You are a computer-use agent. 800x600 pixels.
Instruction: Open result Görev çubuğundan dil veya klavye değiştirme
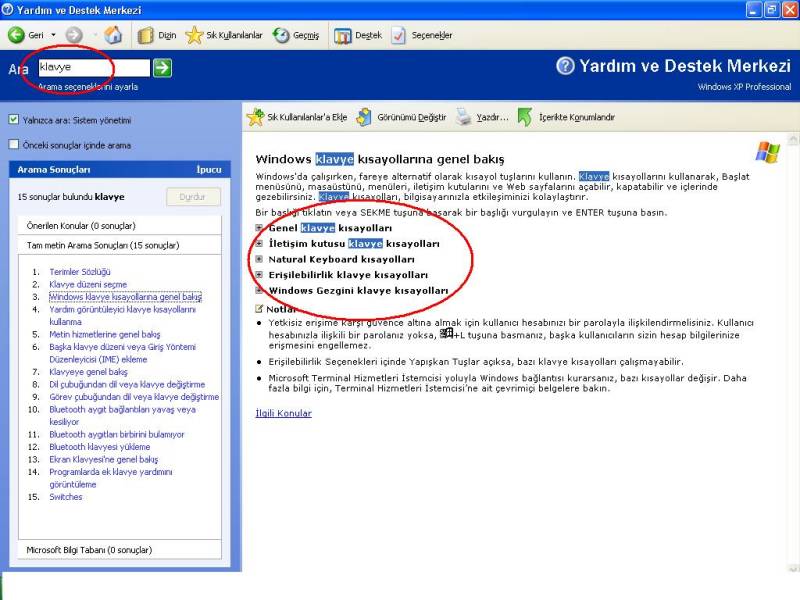(134, 396)
